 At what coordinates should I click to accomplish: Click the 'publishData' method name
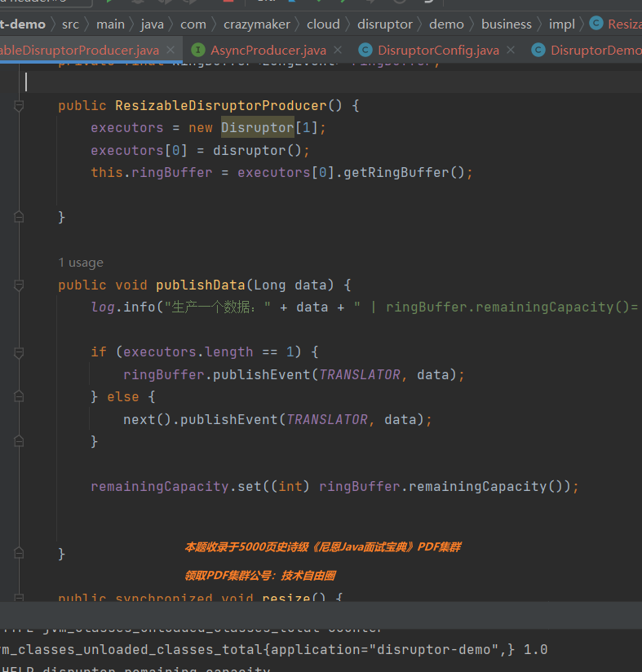click(x=200, y=285)
